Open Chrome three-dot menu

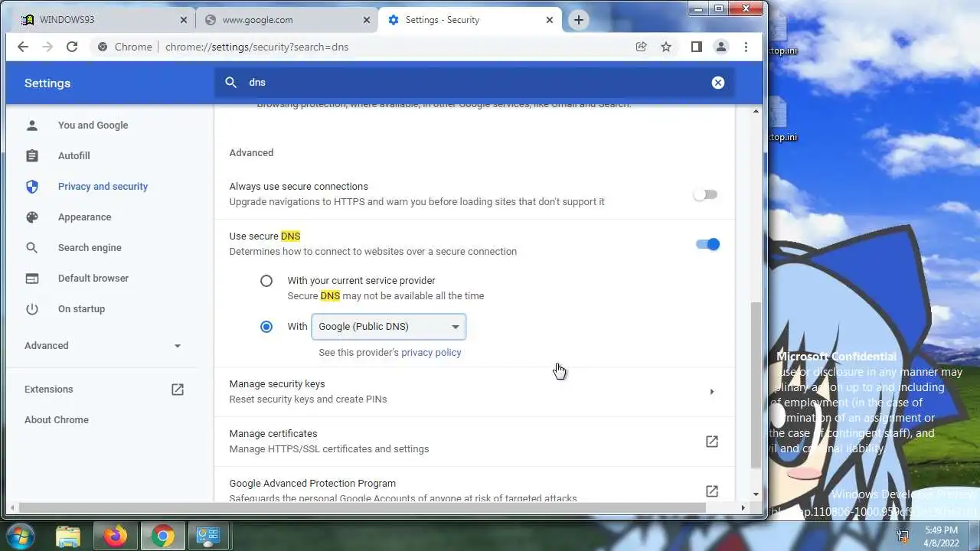(x=746, y=47)
